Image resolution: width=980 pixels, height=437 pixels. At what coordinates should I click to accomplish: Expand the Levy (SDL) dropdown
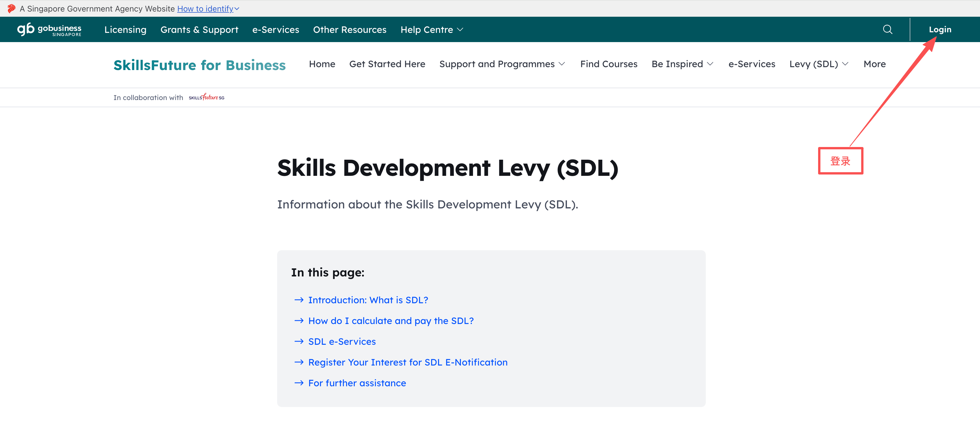tap(818, 64)
